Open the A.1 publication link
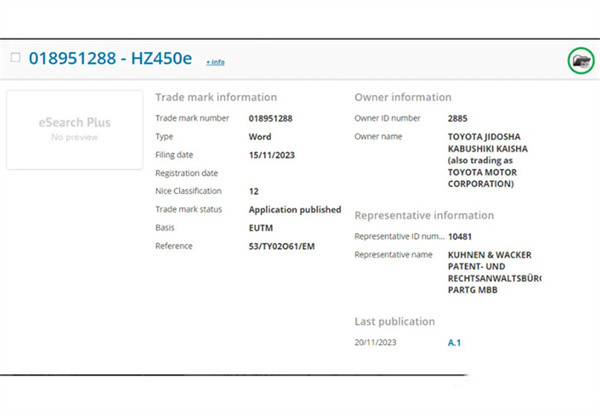The height and width of the screenshot is (414, 600). pyautogui.click(x=455, y=342)
